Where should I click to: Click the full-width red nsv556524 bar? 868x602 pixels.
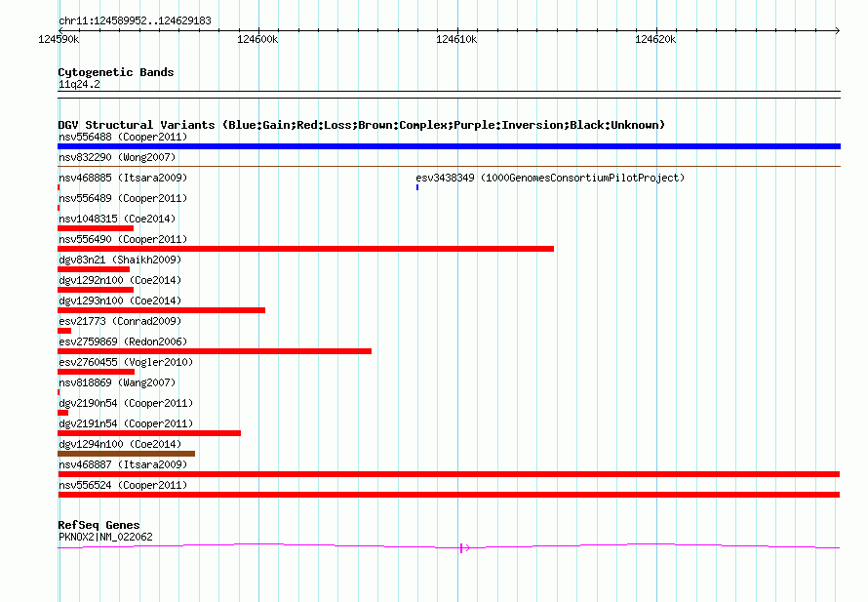pyautogui.click(x=449, y=495)
